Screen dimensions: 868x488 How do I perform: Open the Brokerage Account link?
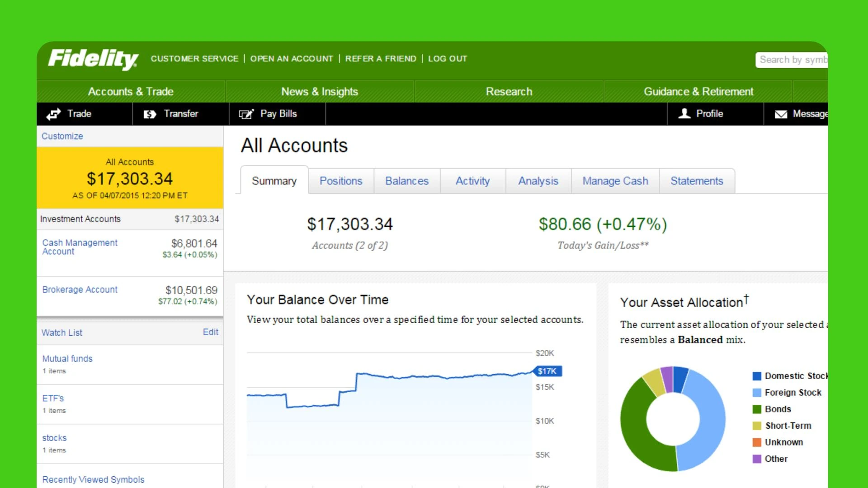click(80, 290)
